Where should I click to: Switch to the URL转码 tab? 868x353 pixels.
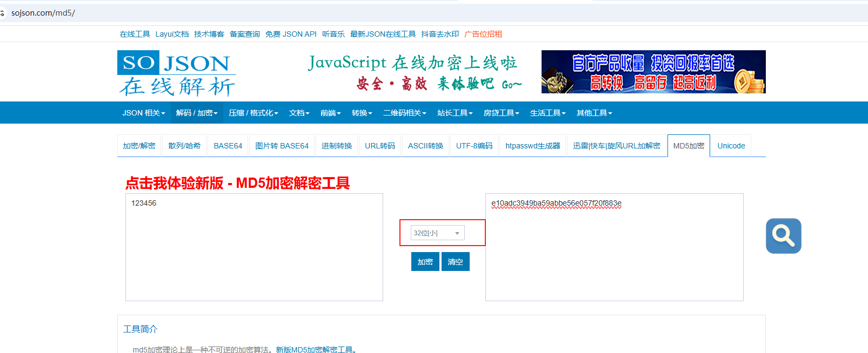tap(379, 146)
